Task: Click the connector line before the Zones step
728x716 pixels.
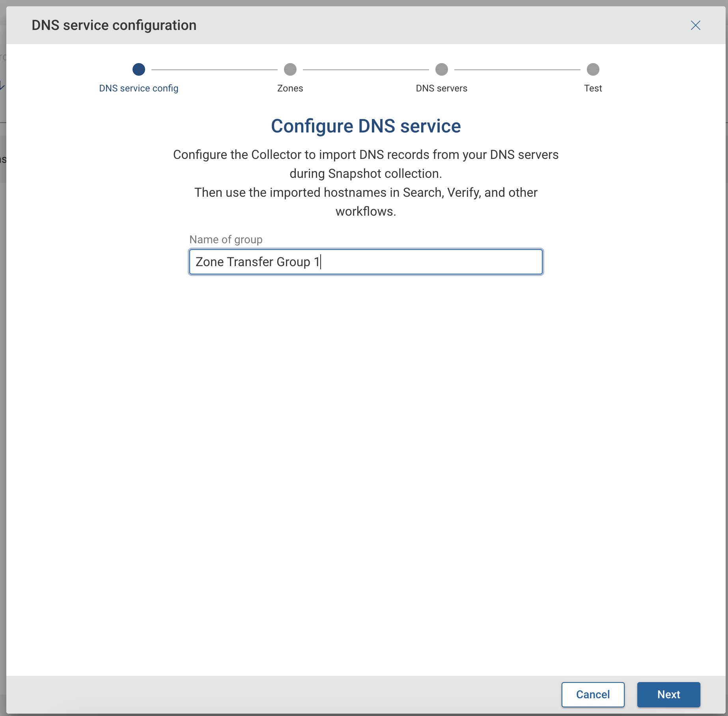Action: [215, 70]
